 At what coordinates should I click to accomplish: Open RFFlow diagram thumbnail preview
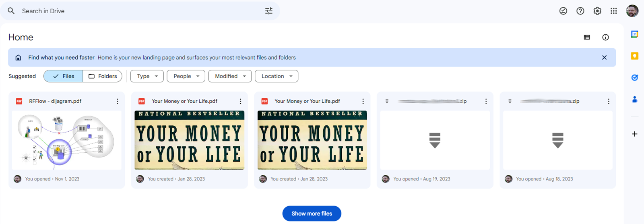click(x=67, y=140)
